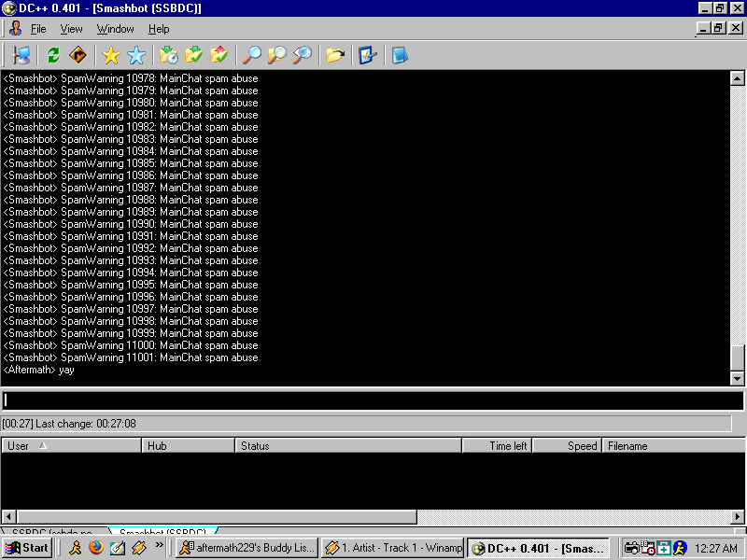Click the Filename column header

pyautogui.click(x=672, y=446)
